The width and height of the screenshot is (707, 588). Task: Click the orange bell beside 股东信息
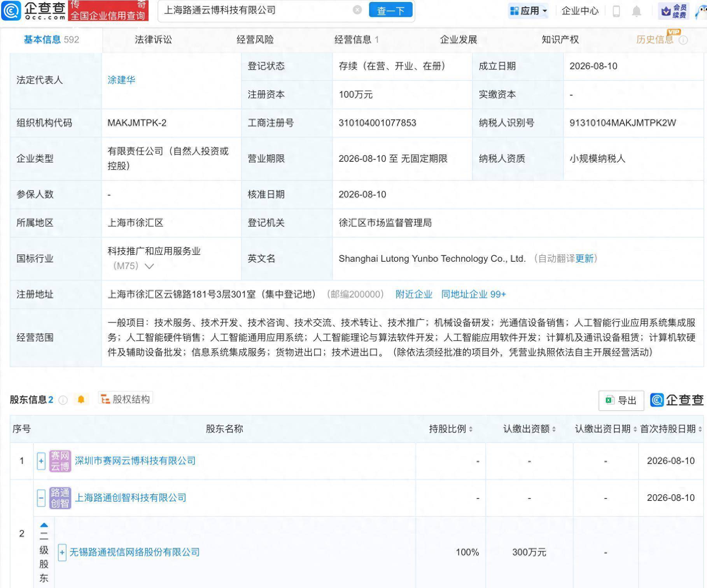pos(81,399)
